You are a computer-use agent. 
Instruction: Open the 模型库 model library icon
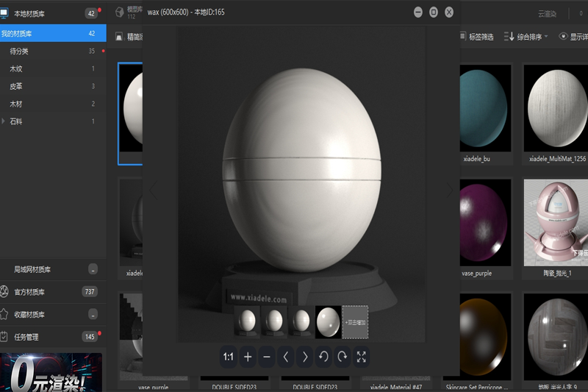119,13
